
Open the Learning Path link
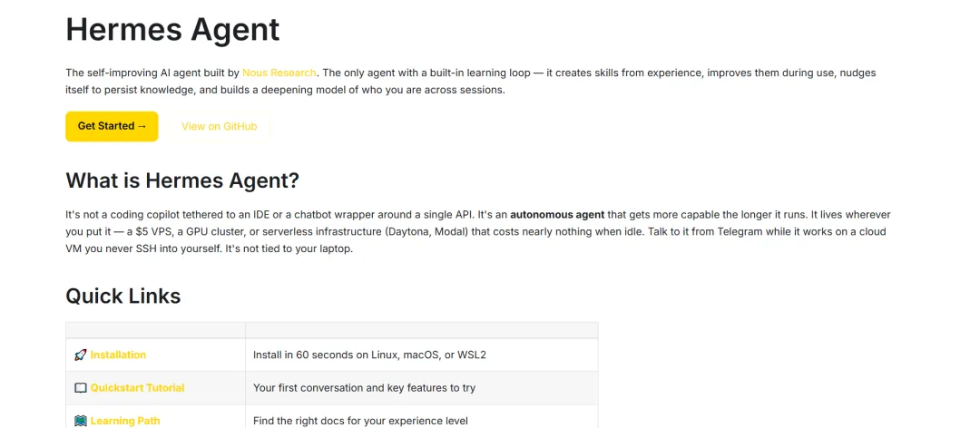click(x=125, y=421)
